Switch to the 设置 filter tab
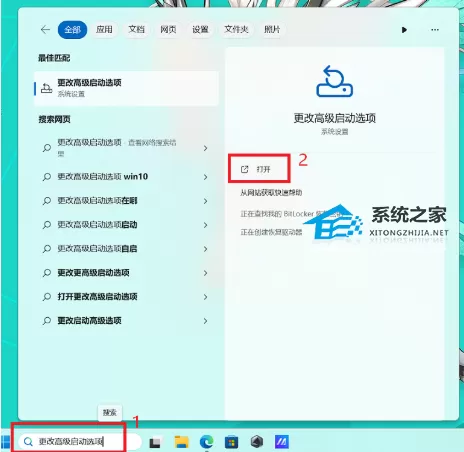 click(200, 29)
